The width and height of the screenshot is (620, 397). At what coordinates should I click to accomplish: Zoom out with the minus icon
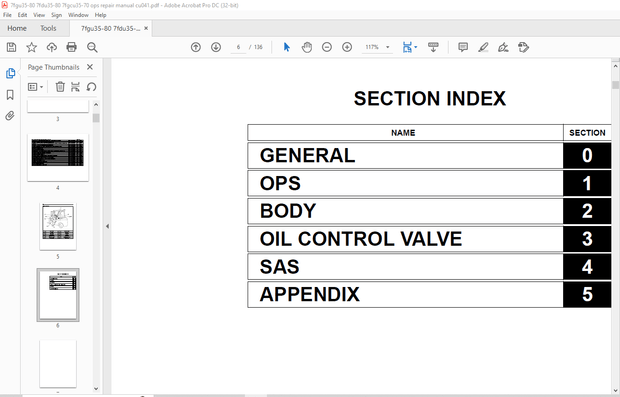(x=327, y=47)
